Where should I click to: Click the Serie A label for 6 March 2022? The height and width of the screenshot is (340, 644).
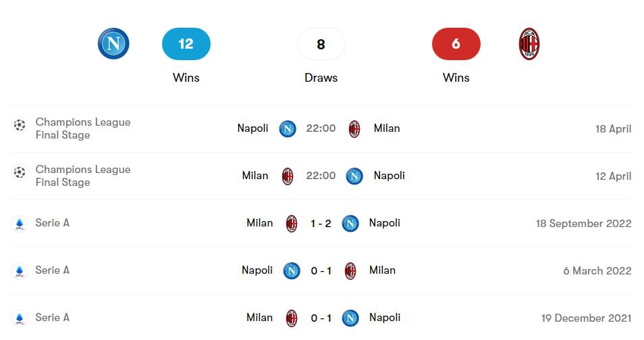[x=52, y=270]
